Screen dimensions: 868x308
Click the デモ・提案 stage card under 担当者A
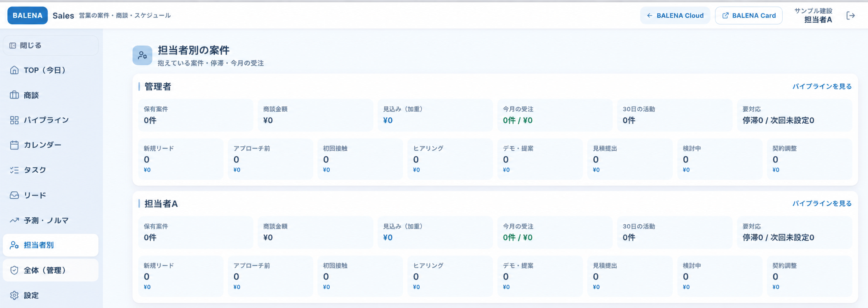click(540, 276)
